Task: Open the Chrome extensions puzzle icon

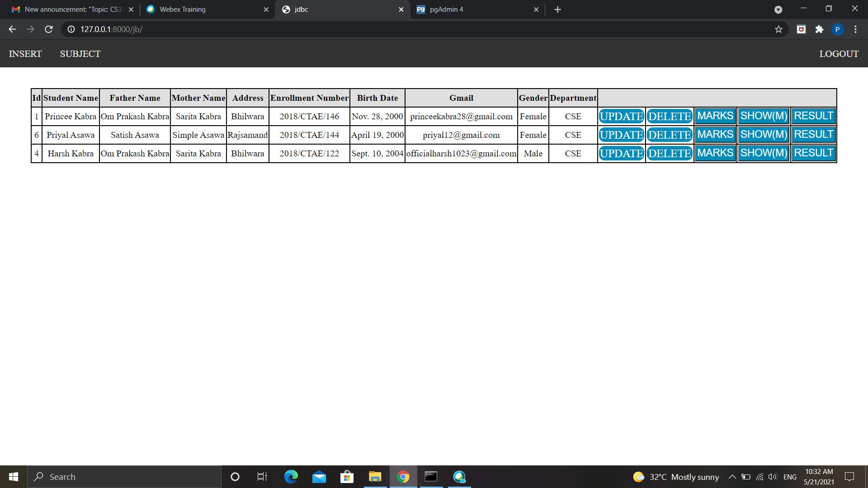Action: pos(819,29)
